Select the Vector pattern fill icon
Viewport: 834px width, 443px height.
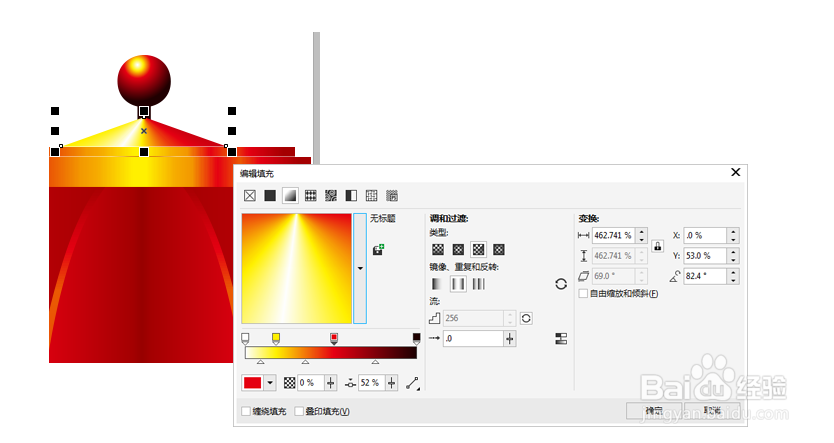pos(311,196)
